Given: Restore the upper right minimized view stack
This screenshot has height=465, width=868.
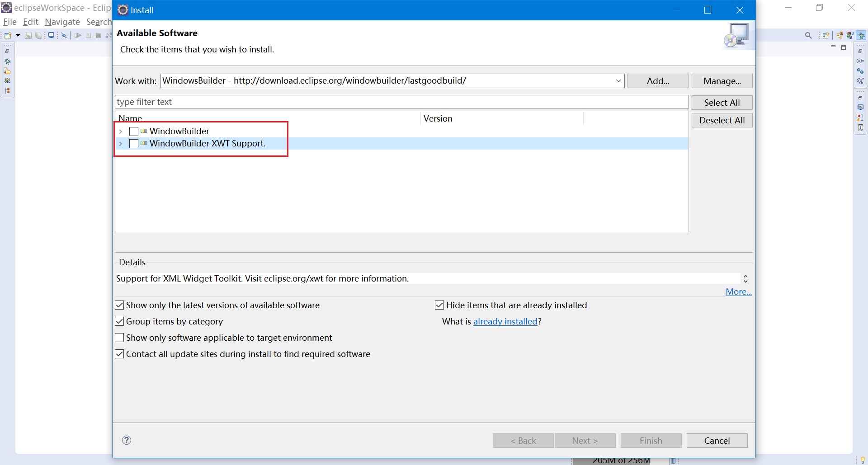Looking at the screenshot, I should (860, 51).
